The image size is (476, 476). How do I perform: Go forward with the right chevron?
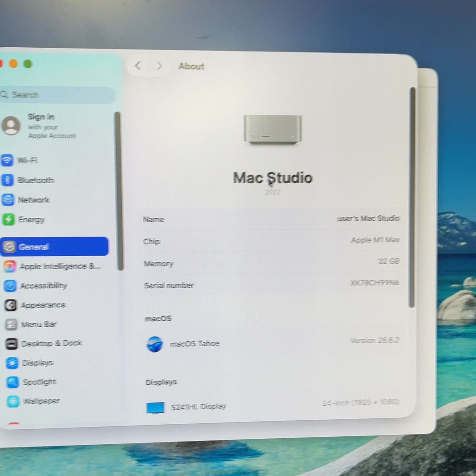(x=159, y=66)
